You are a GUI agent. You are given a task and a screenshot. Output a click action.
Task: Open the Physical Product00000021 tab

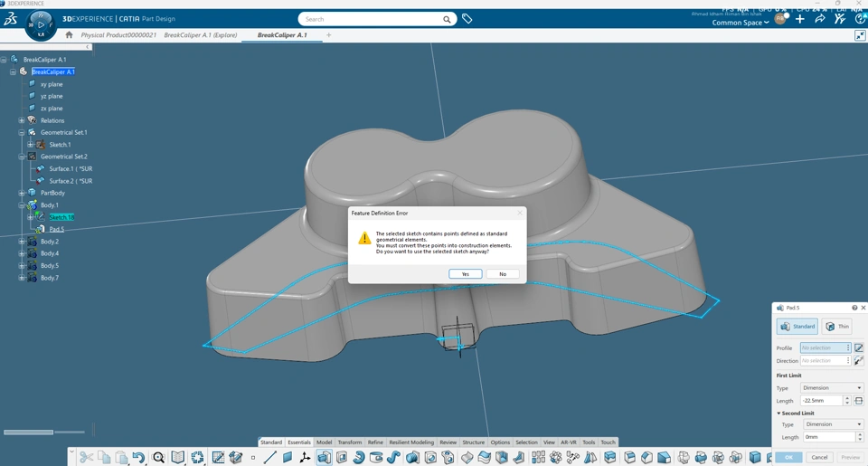(118, 35)
